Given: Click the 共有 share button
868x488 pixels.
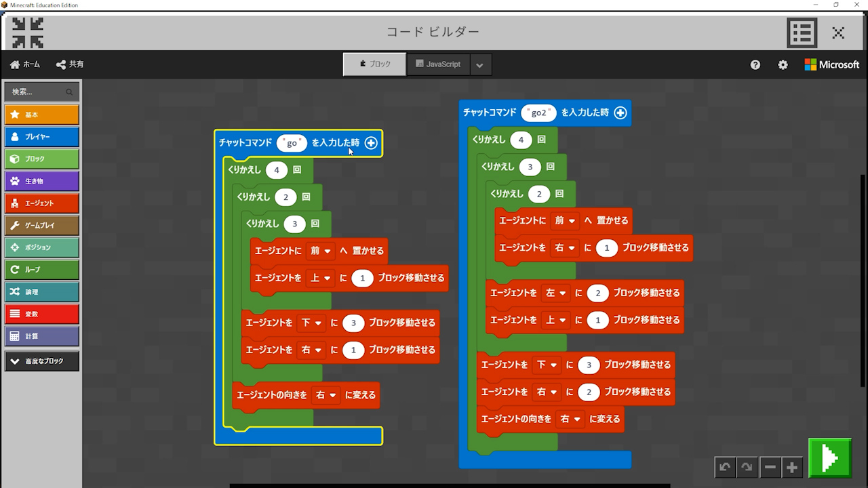Looking at the screenshot, I should [70, 64].
